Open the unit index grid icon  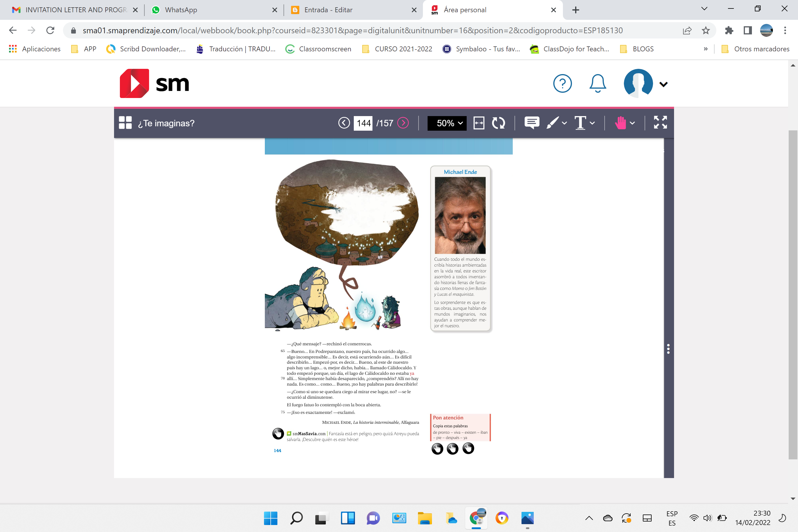(x=125, y=123)
